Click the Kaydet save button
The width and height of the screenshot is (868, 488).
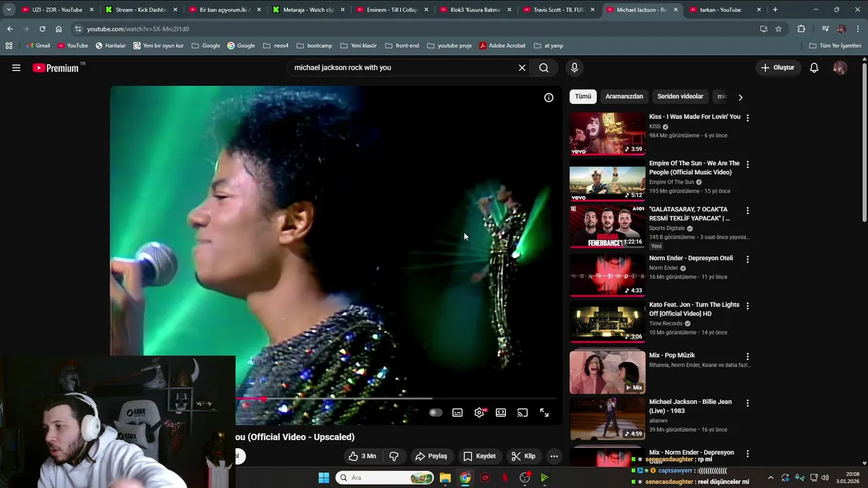pos(479,456)
